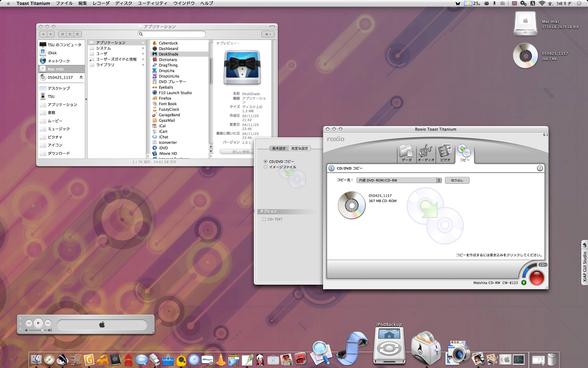
Task: Click the Finder search field
Action: pos(171,34)
